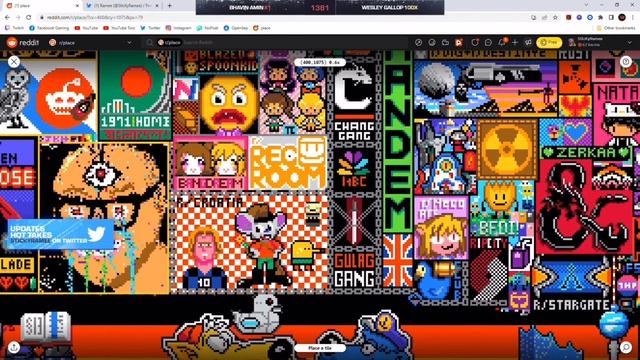Screen dimensions: 640x360
Task: Open the Chrome profile avatar
Action: [x=622, y=18]
